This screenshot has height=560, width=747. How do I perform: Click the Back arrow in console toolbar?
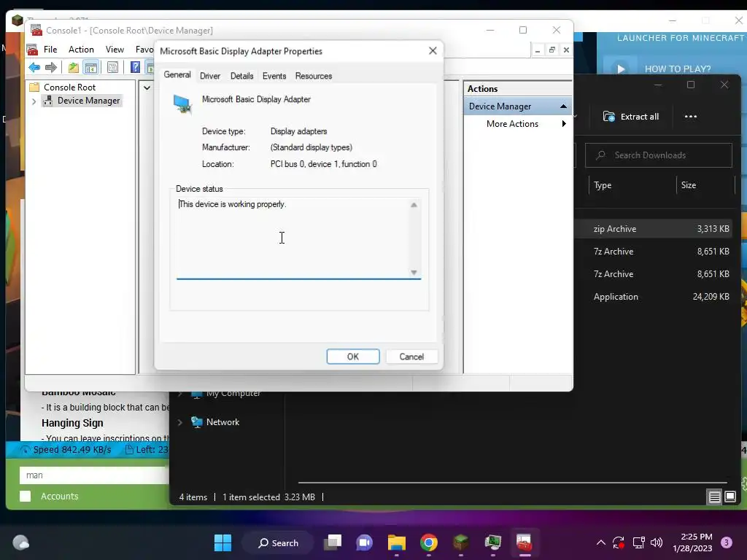pyautogui.click(x=34, y=67)
